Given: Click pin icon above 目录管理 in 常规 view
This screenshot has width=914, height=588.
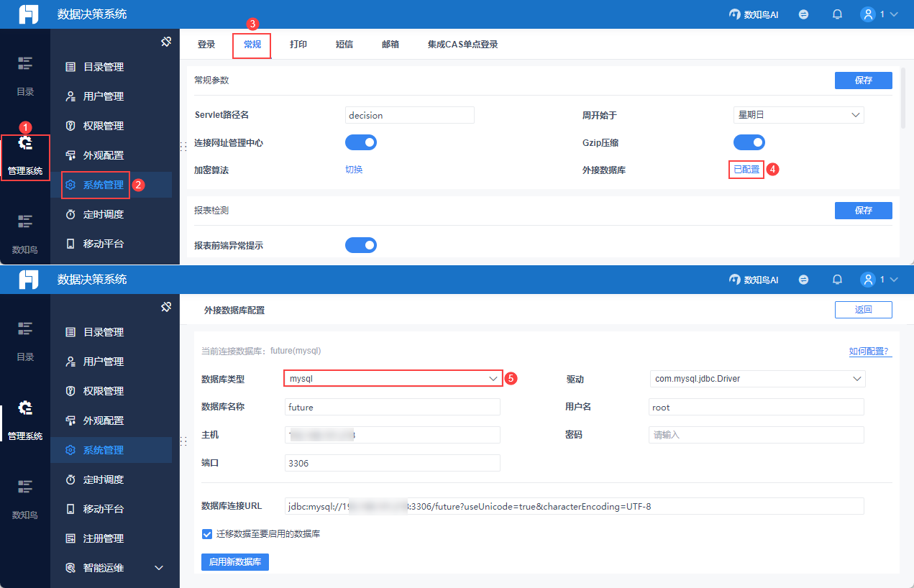Looking at the screenshot, I should coord(166,42).
